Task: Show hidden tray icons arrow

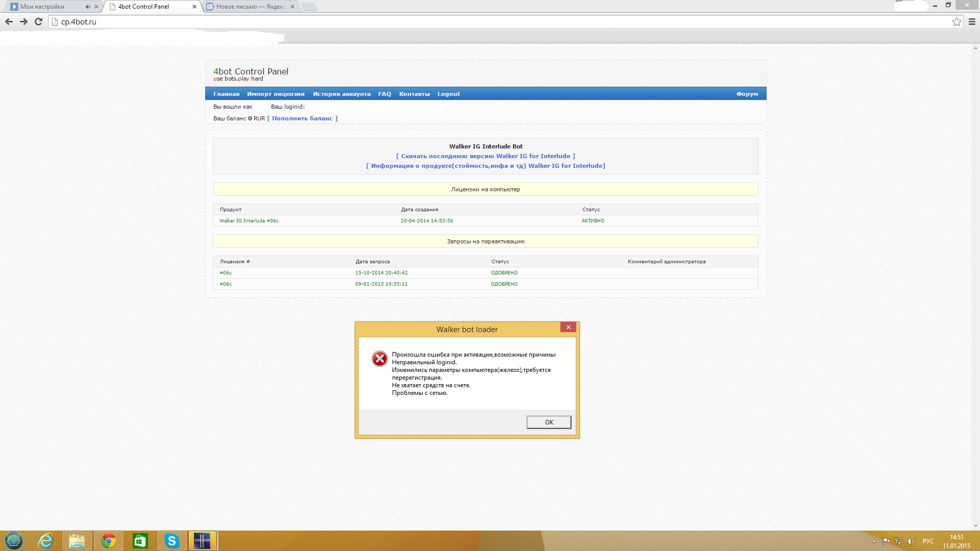Action: [874, 541]
